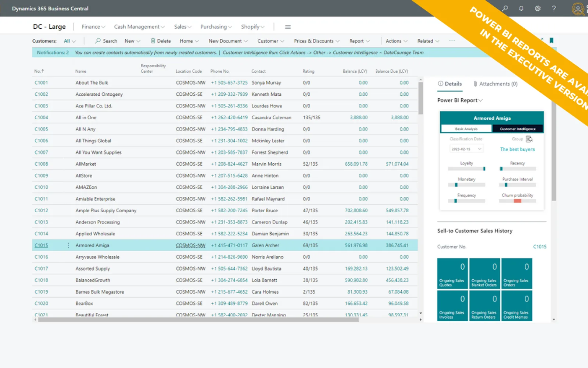Image resolution: width=588 pixels, height=368 pixels.
Task: Open the Group lookup icon in report
Action: click(x=529, y=139)
